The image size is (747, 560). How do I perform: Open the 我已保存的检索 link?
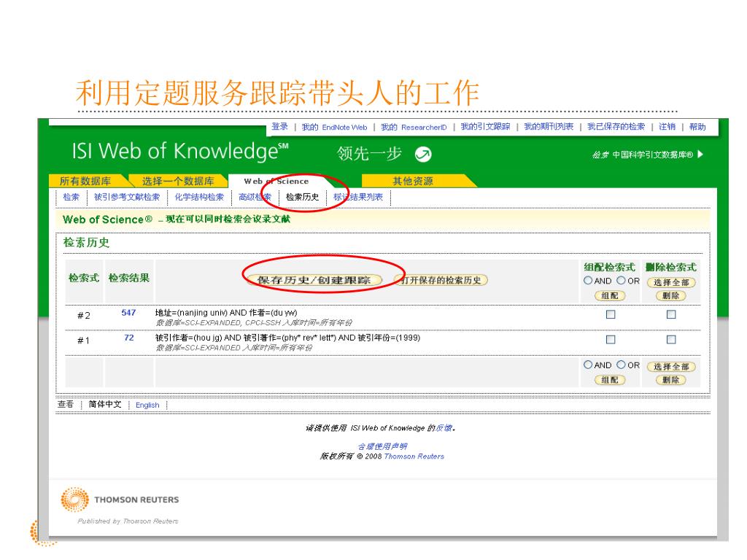click(616, 127)
